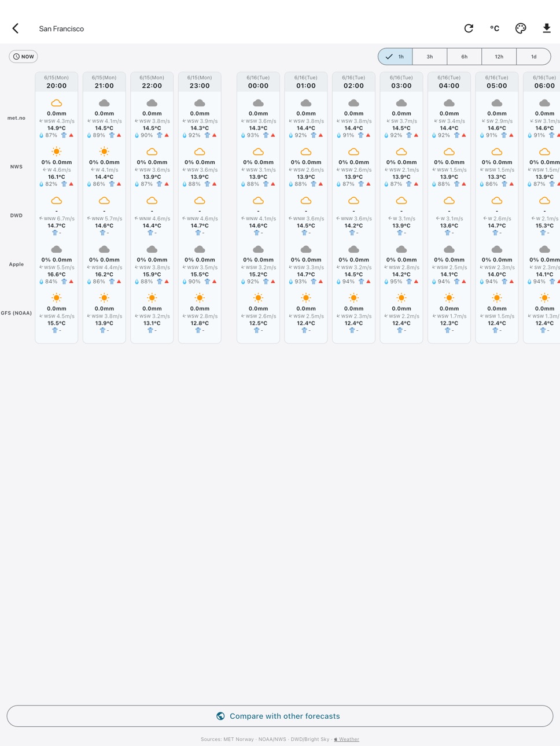Download the forecast comparison

(547, 28)
